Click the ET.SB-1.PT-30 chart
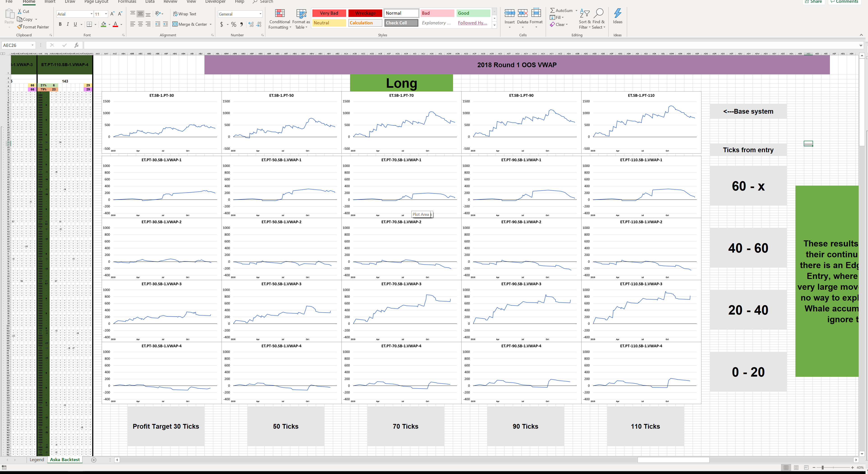868x474 pixels. pos(162,123)
